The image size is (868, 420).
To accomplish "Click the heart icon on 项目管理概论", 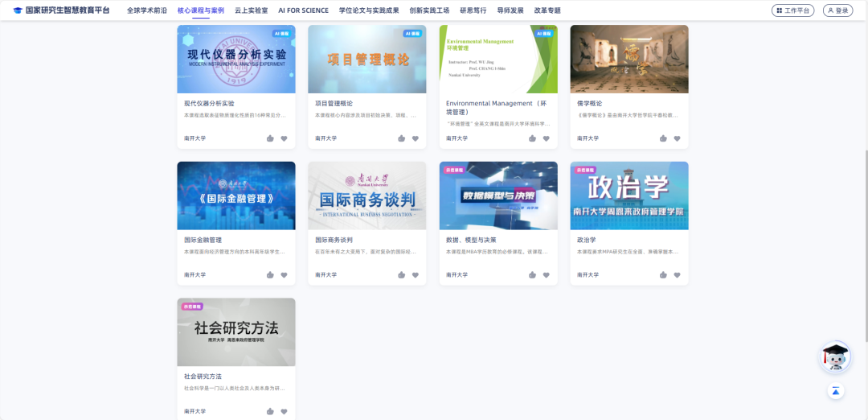I will [x=416, y=138].
